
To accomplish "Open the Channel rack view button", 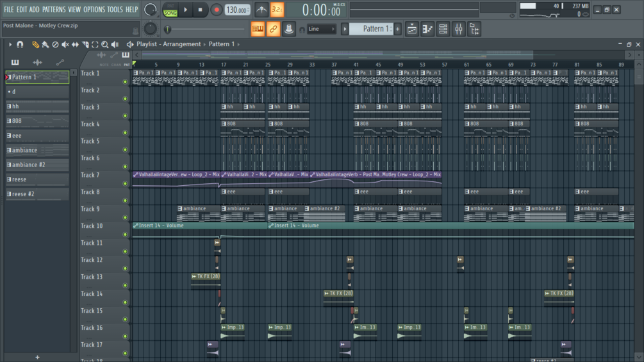I will tap(443, 29).
